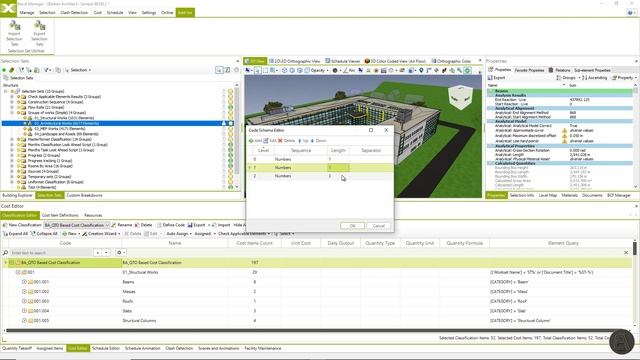
Task: Toggle the status circle on Progress tracking row
Action: tap(231, 161)
